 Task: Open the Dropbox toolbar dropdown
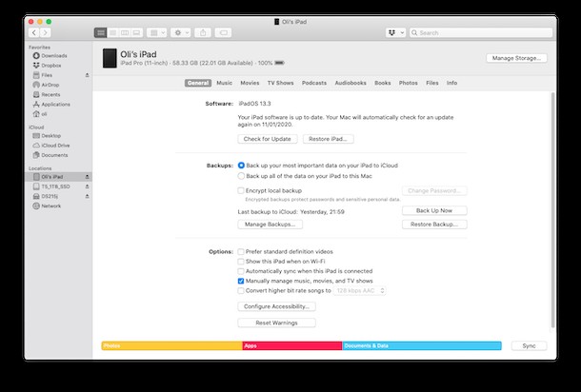coord(395,33)
